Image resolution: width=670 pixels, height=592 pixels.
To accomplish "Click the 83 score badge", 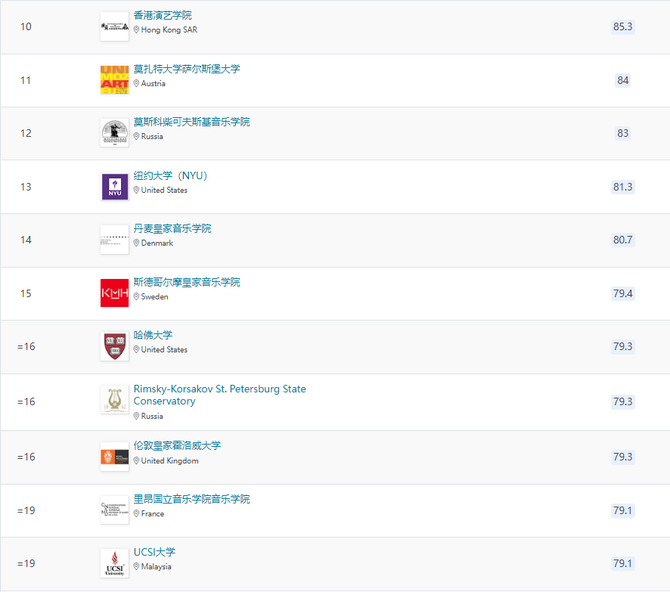I will pyautogui.click(x=623, y=133).
